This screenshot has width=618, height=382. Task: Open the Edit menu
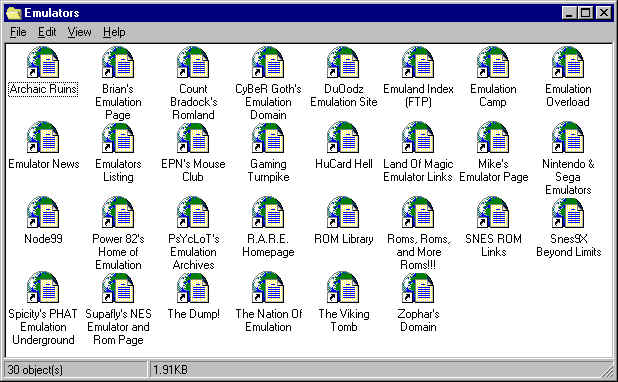(47, 32)
